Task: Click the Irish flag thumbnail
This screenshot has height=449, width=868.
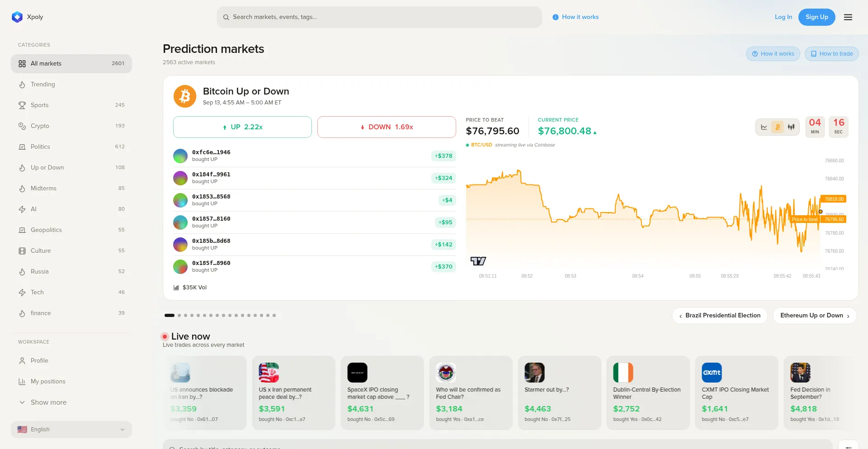Action: [623, 373]
